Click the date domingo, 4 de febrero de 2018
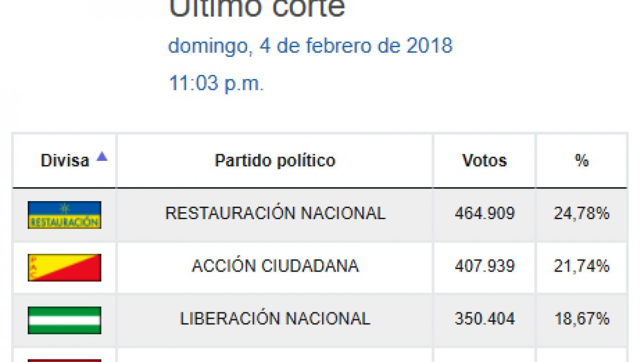The image size is (644, 362). click(x=310, y=46)
